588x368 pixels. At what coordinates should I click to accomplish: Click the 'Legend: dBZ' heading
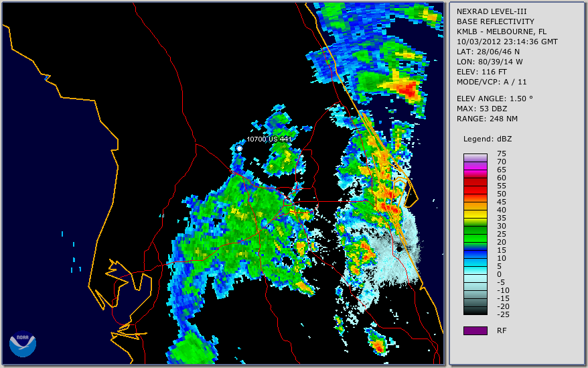[487, 139]
